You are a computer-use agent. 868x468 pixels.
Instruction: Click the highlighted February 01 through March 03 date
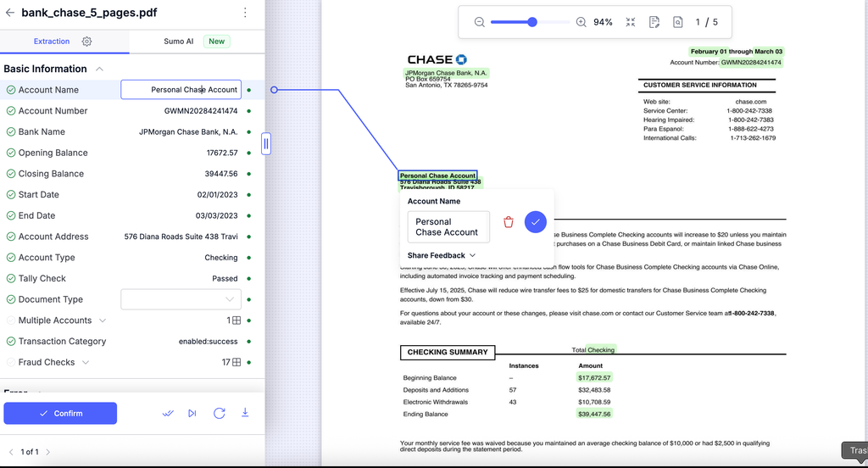737,52
